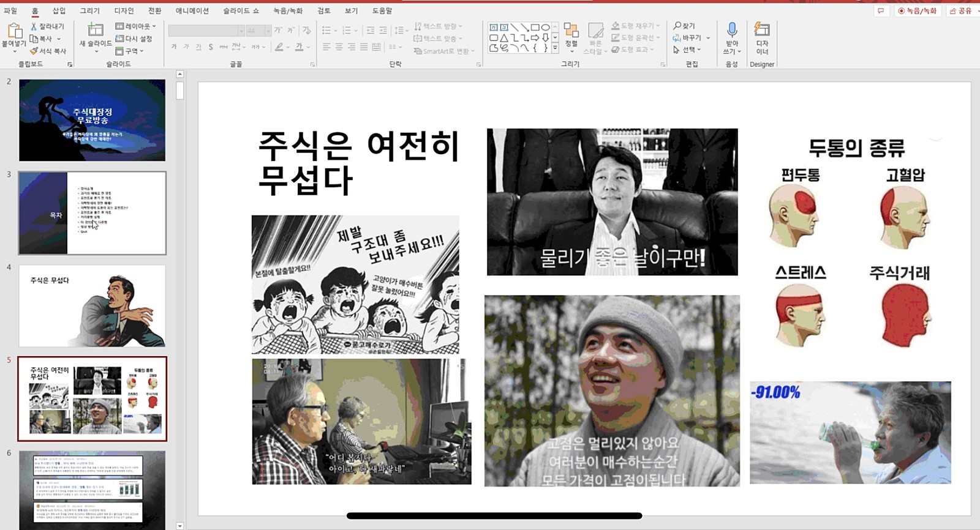Select slide 3 thumbnail with 목차
Screen dimensions: 980x530
coord(92,213)
